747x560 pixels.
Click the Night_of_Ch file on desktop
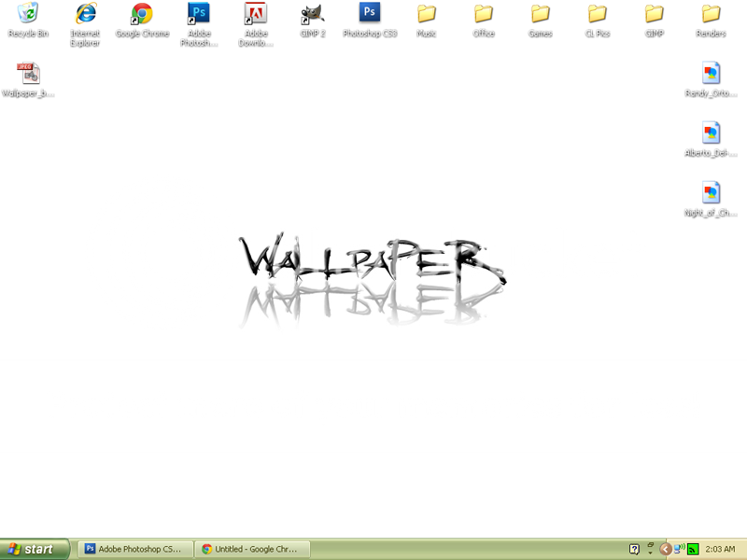click(x=712, y=193)
